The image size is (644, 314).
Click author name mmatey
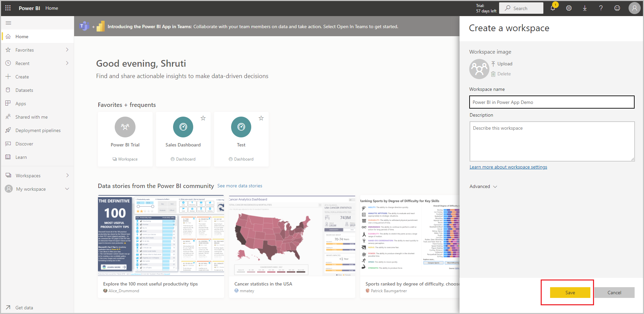click(247, 291)
